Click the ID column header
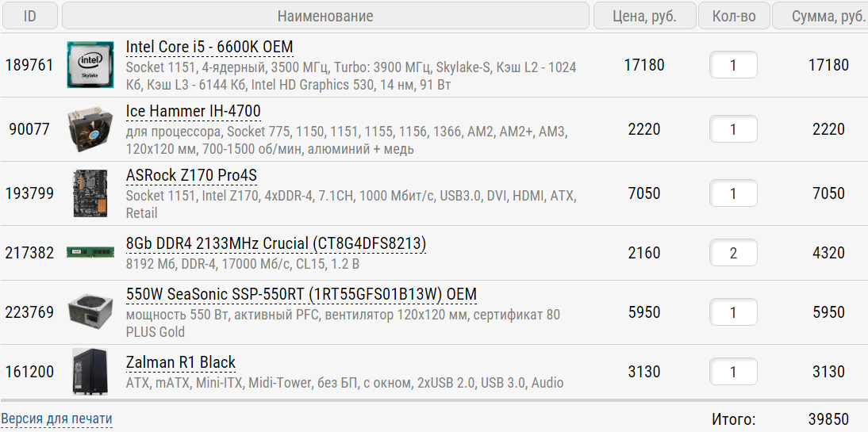 (x=30, y=16)
